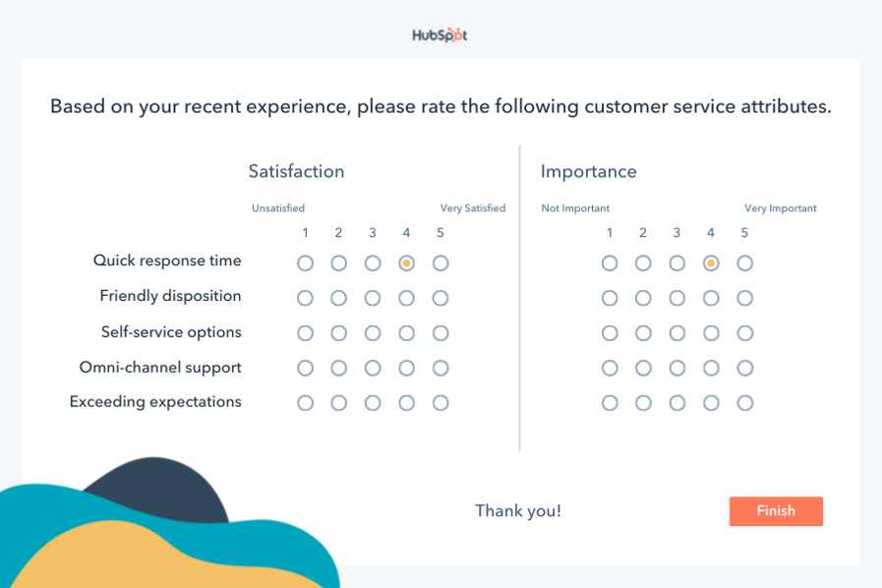Viewport: 882px width, 588px height.
Task: Set Exceeding expectations satisfaction to 5
Action: pyautogui.click(x=441, y=403)
